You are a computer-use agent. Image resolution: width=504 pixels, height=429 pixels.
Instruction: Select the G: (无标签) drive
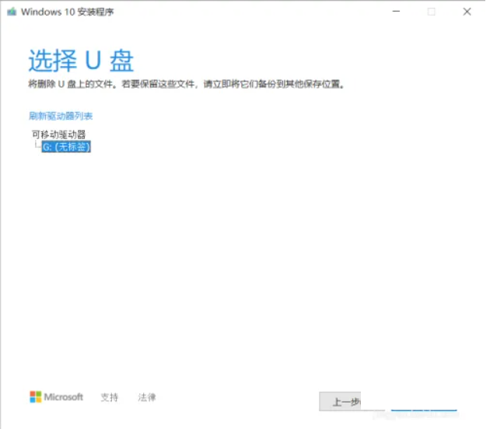tap(66, 146)
